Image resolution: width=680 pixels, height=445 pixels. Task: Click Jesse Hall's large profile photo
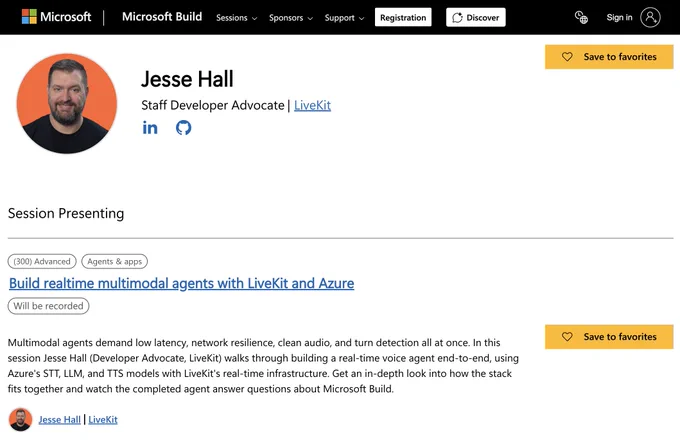(67, 103)
